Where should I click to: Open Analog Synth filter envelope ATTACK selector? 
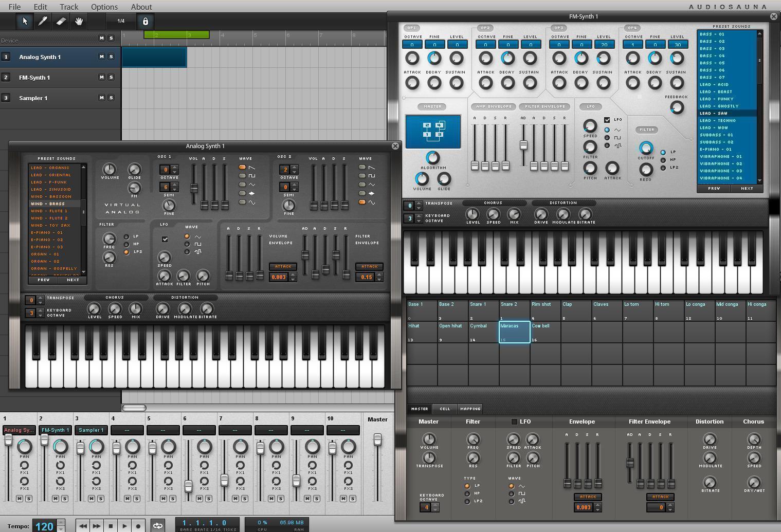coord(369,266)
